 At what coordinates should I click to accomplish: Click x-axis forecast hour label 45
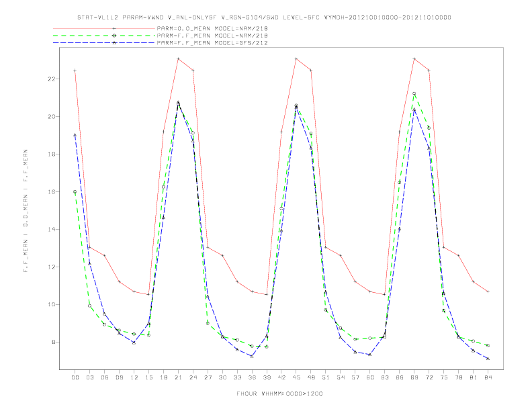296,377
